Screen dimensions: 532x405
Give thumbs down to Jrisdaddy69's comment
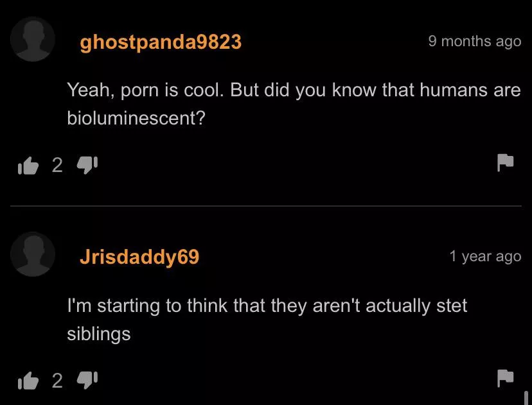pyautogui.click(x=87, y=380)
